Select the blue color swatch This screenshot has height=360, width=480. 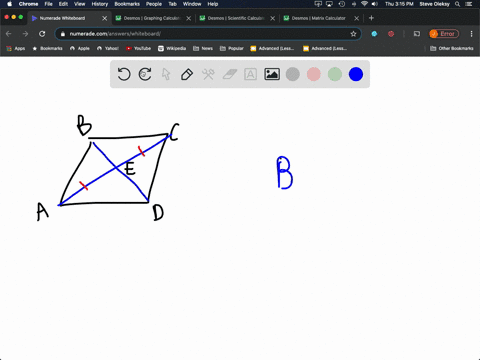point(356,74)
